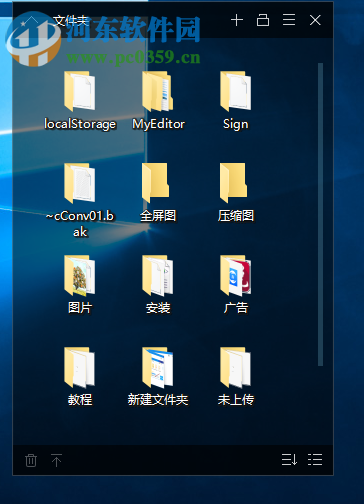Click the plus add button in title bar
The image size is (364, 504).
pyautogui.click(x=237, y=20)
